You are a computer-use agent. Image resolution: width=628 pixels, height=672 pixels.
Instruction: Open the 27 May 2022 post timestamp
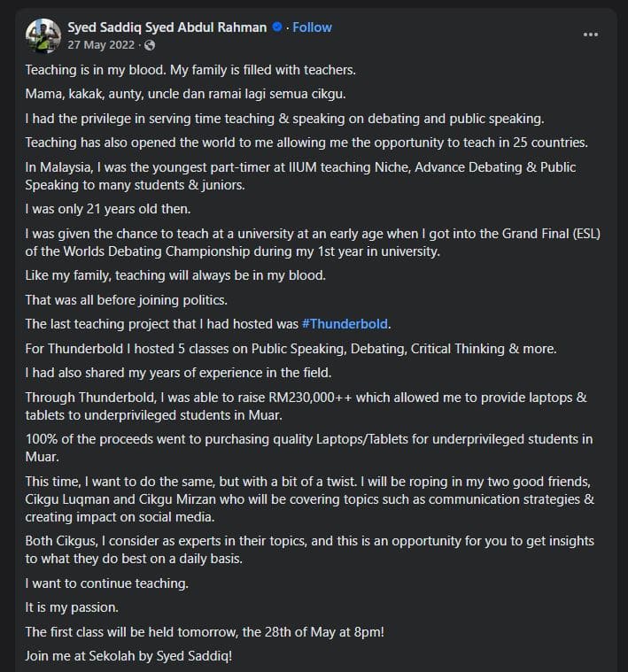click(x=101, y=45)
